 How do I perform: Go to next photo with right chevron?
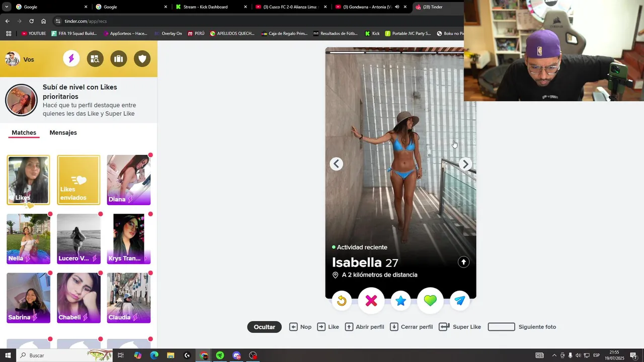click(x=465, y=164)
